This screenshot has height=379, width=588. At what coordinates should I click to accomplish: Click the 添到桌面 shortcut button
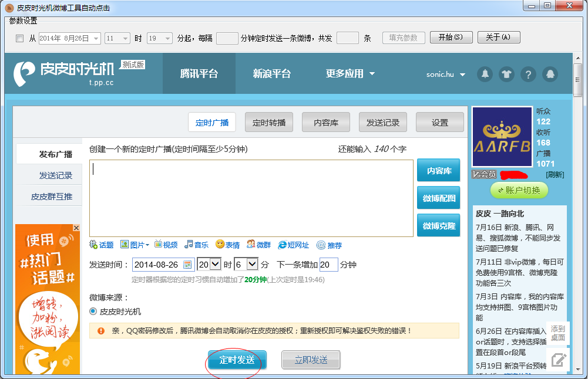[557, 333]
